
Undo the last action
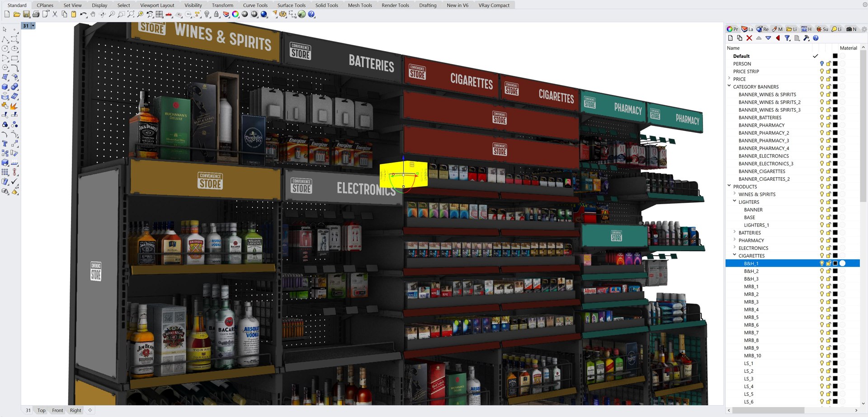pos(83,14)
